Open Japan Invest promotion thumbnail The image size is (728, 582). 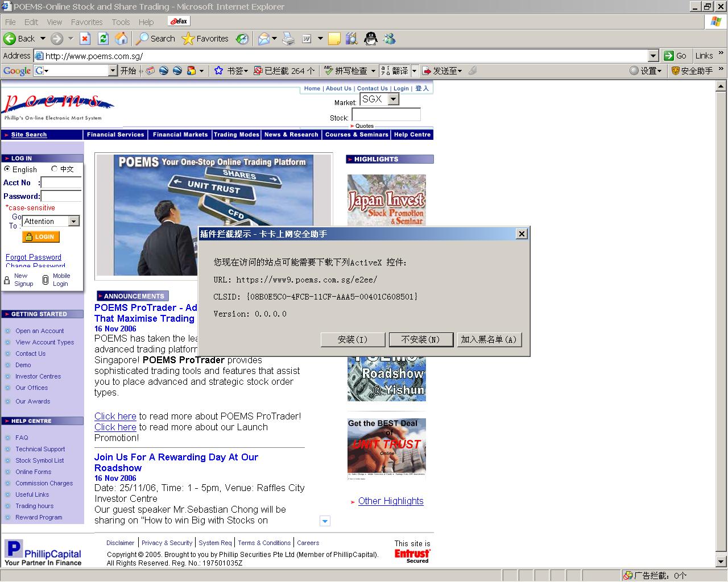[387, 200]
